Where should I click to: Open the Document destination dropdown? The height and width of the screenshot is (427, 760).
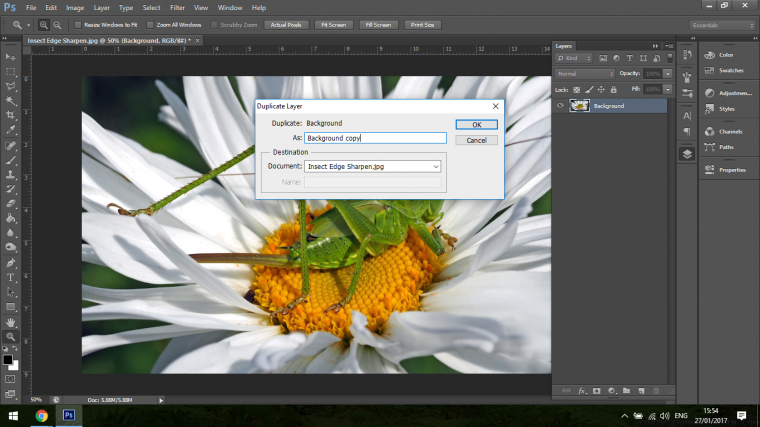coord(372,166)
